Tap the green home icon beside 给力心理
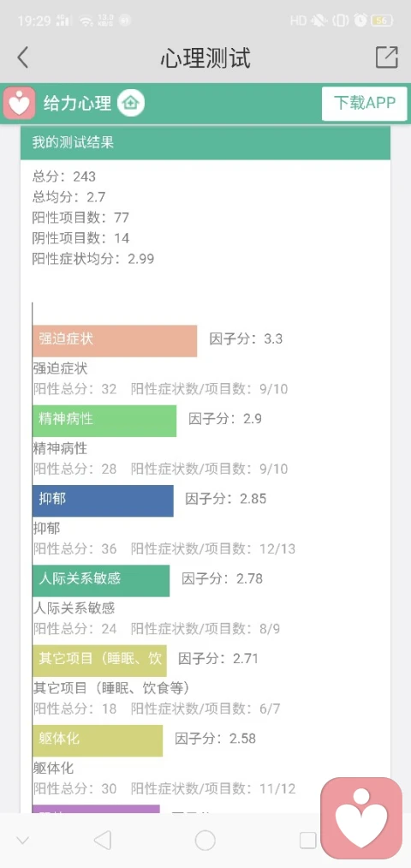This screenshot has width=411, height=868. point(130,103)
